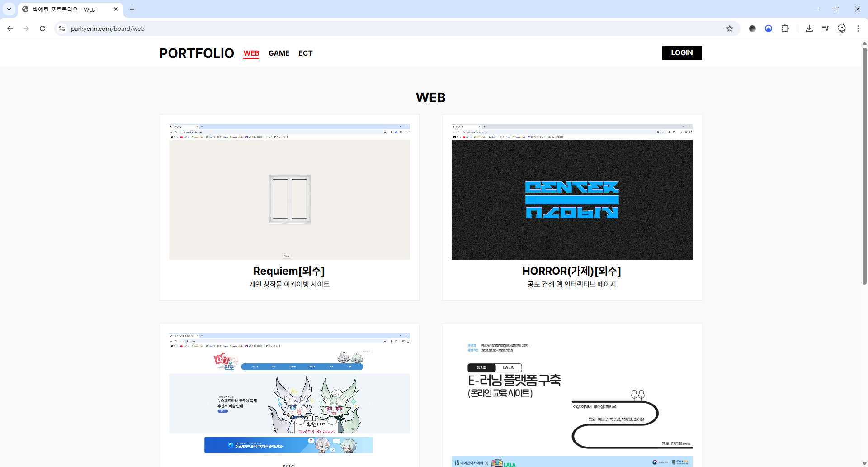This screenshot has width=868, height=467.
Task: Open the Chrome profile avatar
Action: click(841, 29)
